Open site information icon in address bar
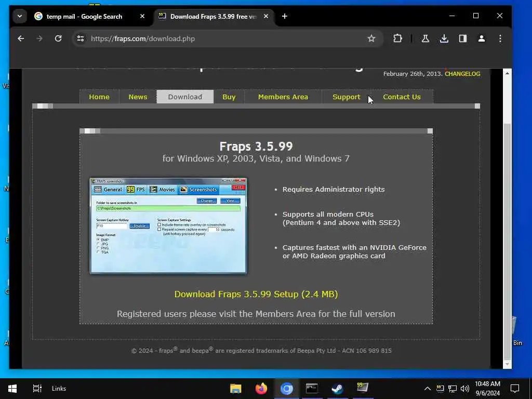Viewport: 532px width, 399px height. (x=81, y=38)
